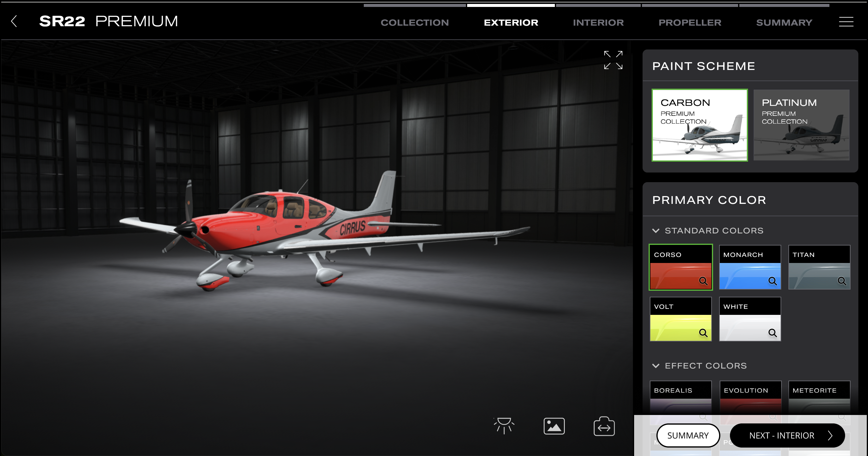Select the Carbon paint scheme

[x=700, y=125]
